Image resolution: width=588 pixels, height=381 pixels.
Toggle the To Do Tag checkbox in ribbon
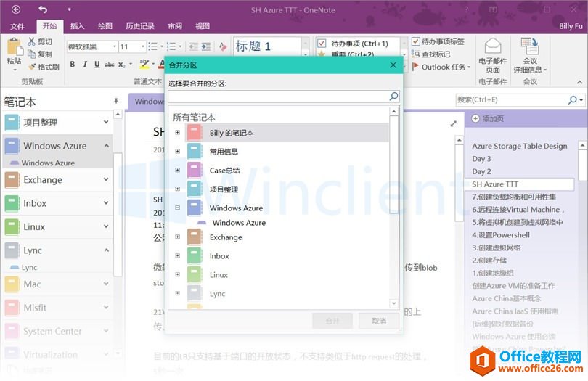(x=415, y=41)
